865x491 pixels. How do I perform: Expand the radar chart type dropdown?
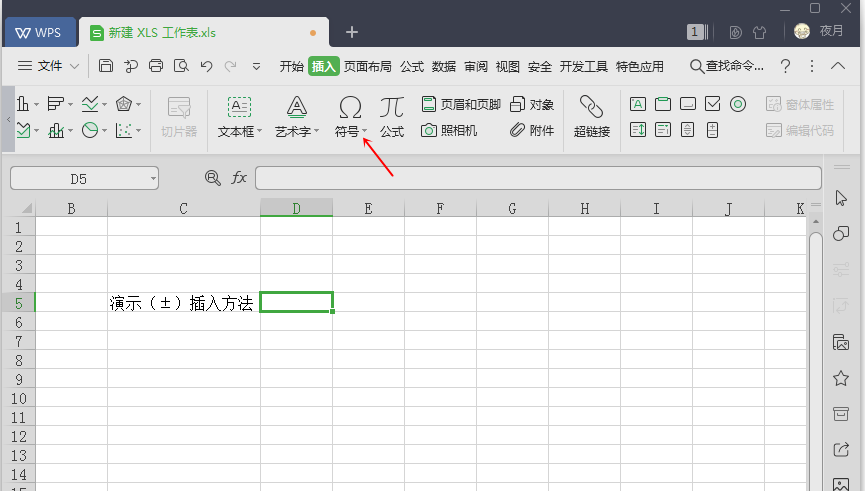pyautogui.click(x=138, y=104)
